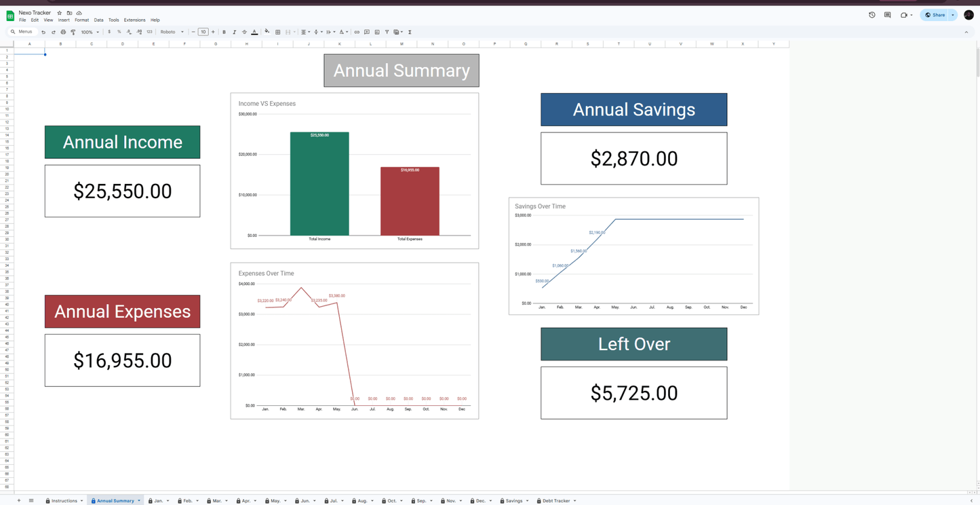Open the fill color picker
980x505 pixels.
pyautogui.click(x=267, y=32)
